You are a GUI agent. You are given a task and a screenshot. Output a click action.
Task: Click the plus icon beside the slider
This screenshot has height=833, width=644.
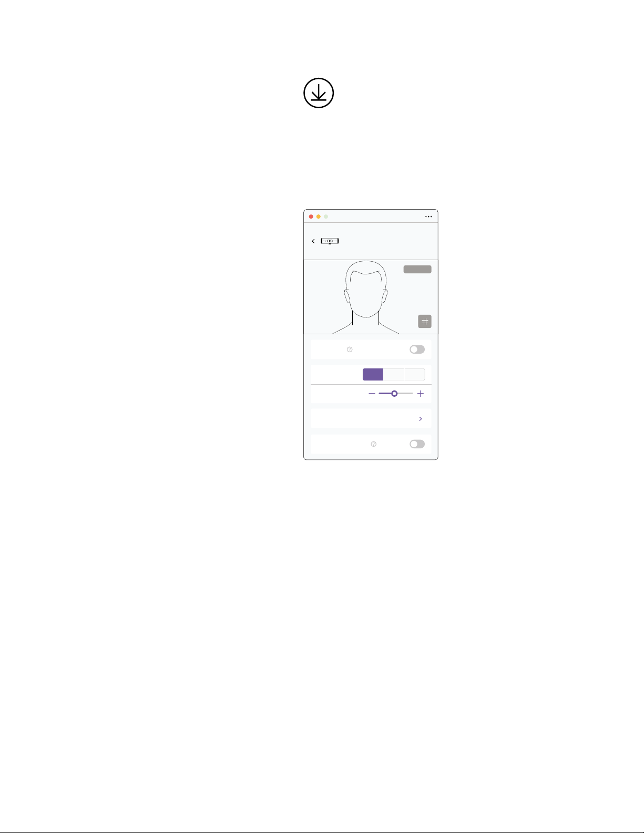tap(421, 394)
